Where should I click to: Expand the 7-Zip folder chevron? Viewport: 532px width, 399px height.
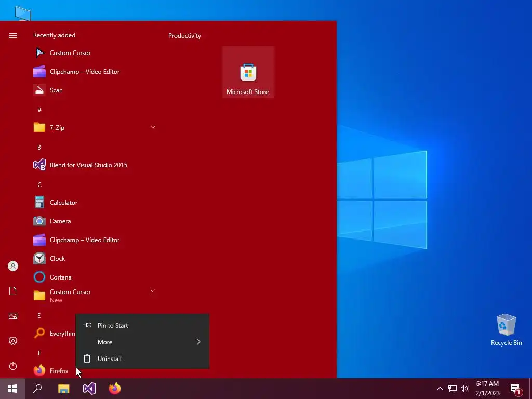click(153, 127)
